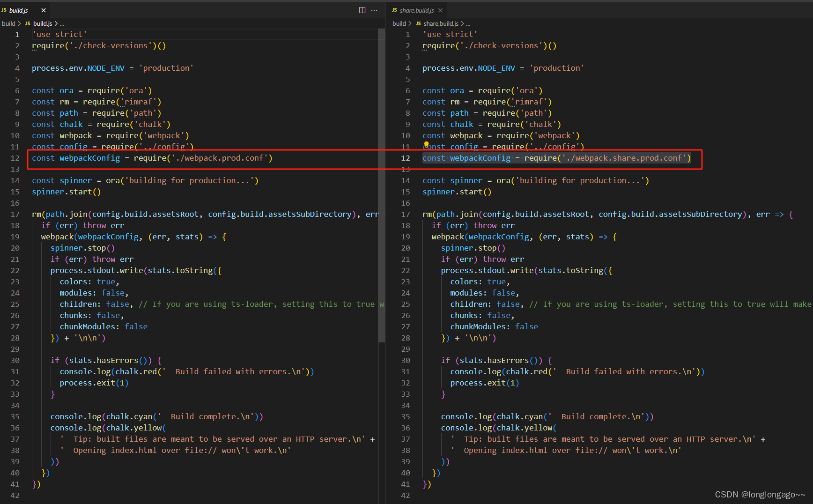The image size is (813, 504).
Task: Click 'chunkModules: false' in right editor
Action: click(x=494, y=326)
